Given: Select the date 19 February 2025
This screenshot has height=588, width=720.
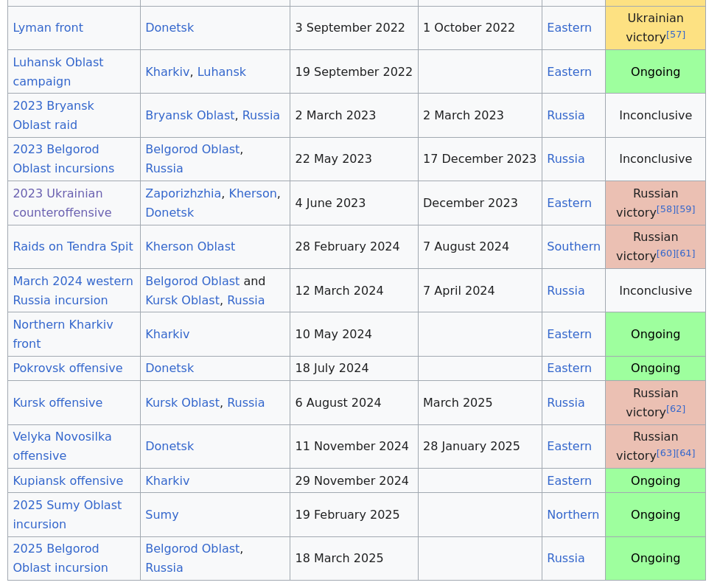Looking at the screenshot, I should 347,515.
